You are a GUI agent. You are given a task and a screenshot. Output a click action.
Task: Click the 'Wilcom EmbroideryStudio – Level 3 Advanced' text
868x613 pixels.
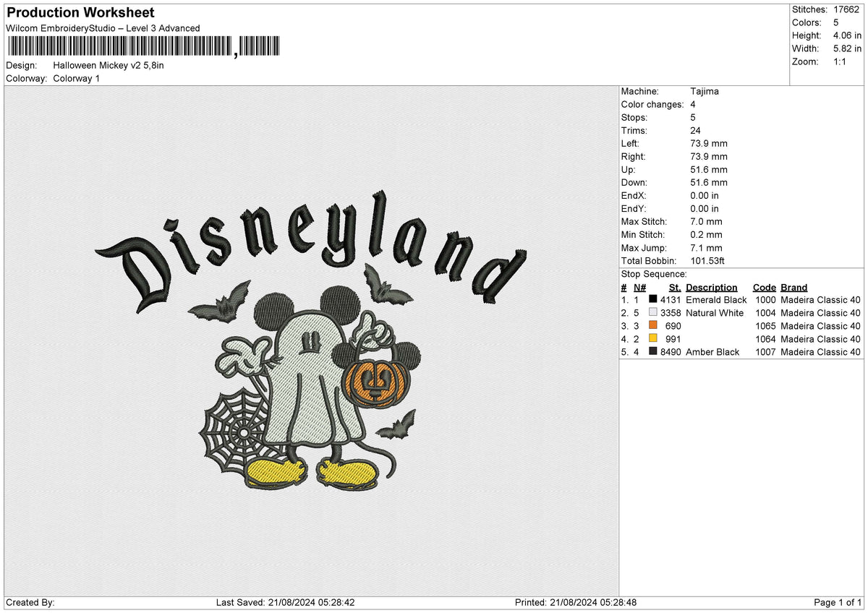tap(103, 28)
